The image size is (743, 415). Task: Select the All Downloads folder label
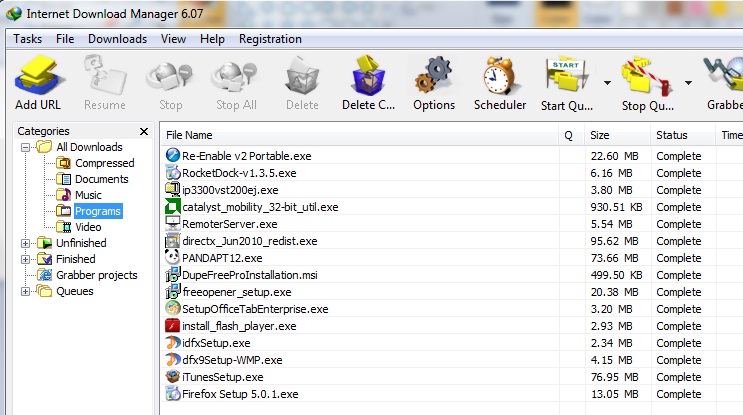coord(89,147)
